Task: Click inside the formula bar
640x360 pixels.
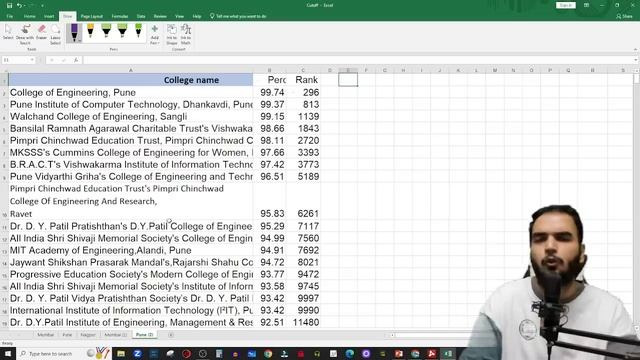Action: coord(358,60)
